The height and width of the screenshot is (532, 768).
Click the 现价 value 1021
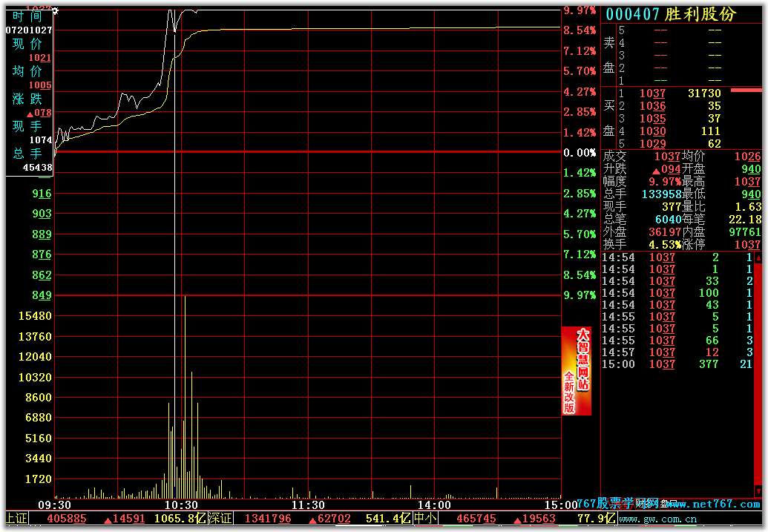[40, 58]
